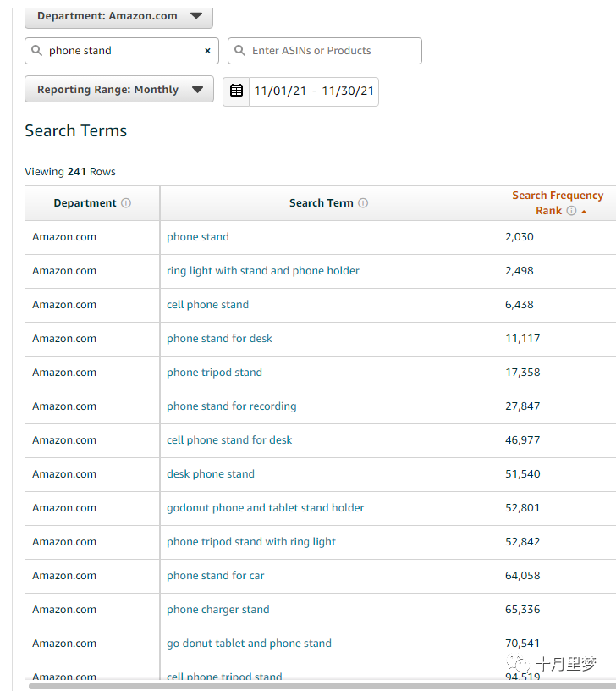This screenshot has width=616, height=691.
Task: Click the Search Terms heading
Action: 76,131
